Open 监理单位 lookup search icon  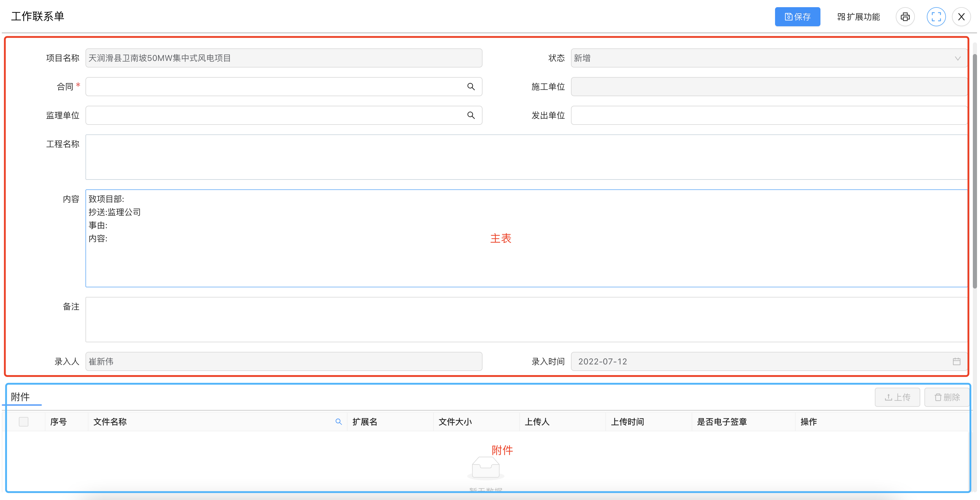coord(471,115)
